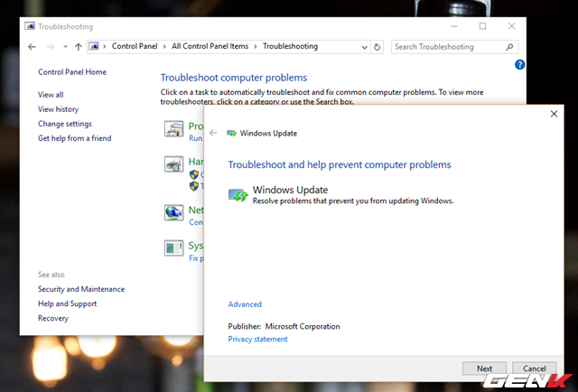Select Control Panel in the breadcrumb

[x=135, y=46]
